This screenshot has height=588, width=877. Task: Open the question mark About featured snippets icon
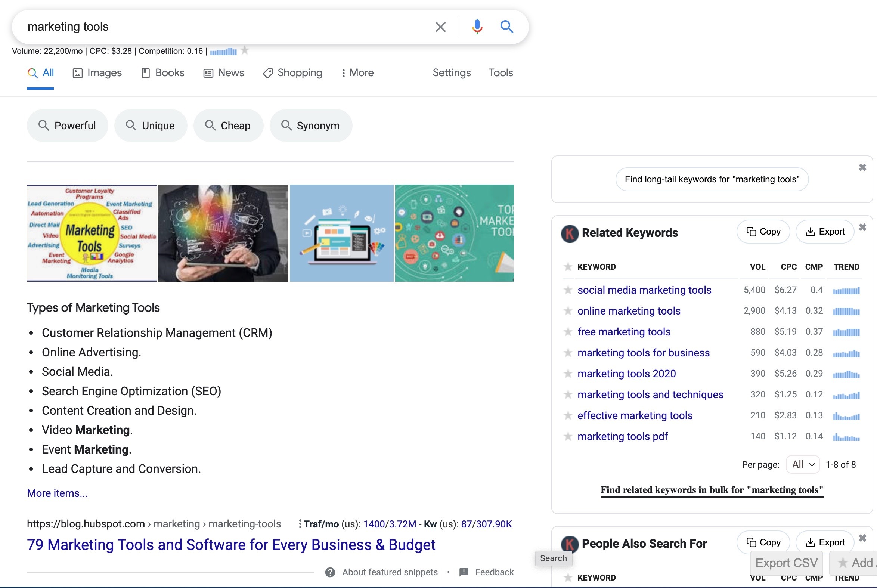330,572
